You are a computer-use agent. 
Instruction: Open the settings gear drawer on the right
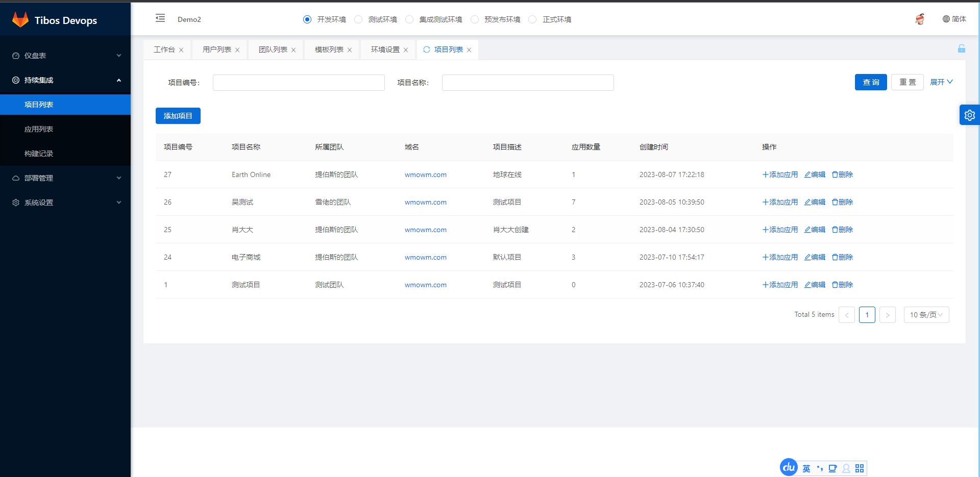tap(970, 115)
